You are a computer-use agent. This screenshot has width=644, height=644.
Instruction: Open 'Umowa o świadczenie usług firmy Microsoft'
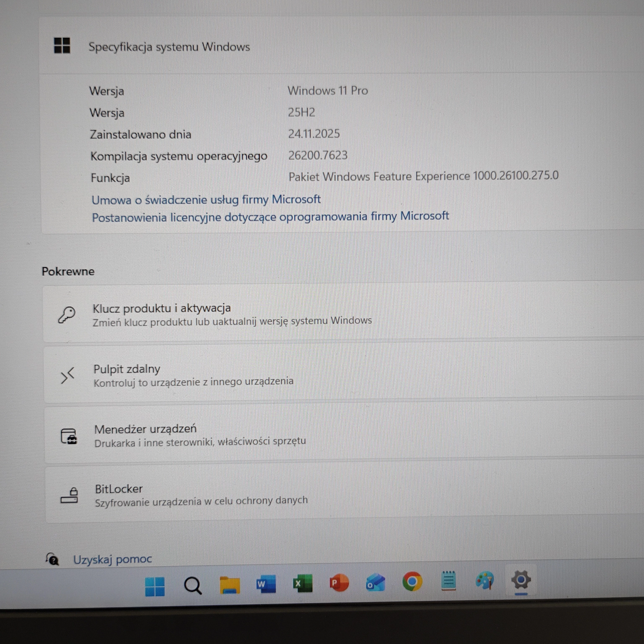click(x=206, y=199)
